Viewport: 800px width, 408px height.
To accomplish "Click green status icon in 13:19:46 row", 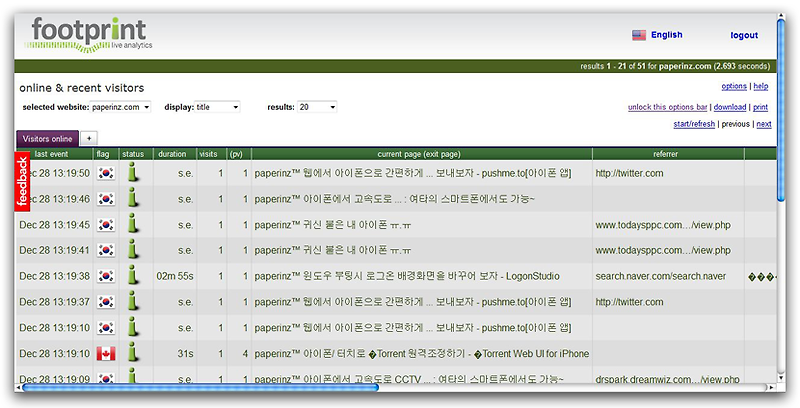I will pyautogui.click(x=133, y=198).
